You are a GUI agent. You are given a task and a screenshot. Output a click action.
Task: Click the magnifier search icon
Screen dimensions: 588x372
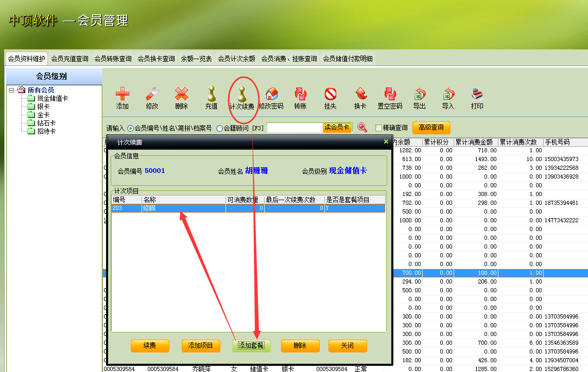click(362, 128)
